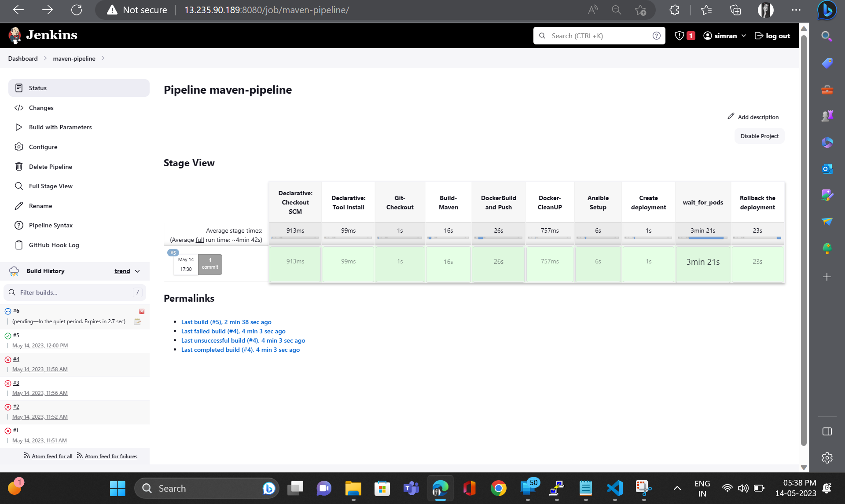Click the search help question mark icon
This screenshot has width=845, height=504.
click(x=656, y=36)
